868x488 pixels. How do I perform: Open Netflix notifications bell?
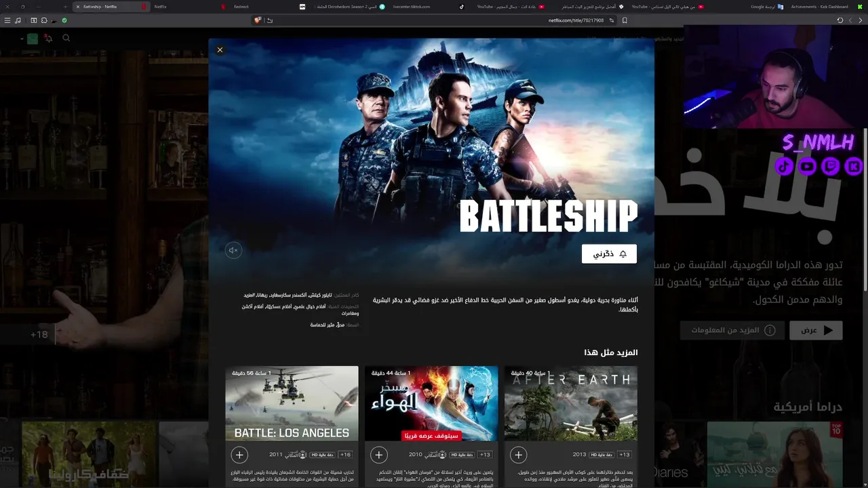click(x=49, y=38)
